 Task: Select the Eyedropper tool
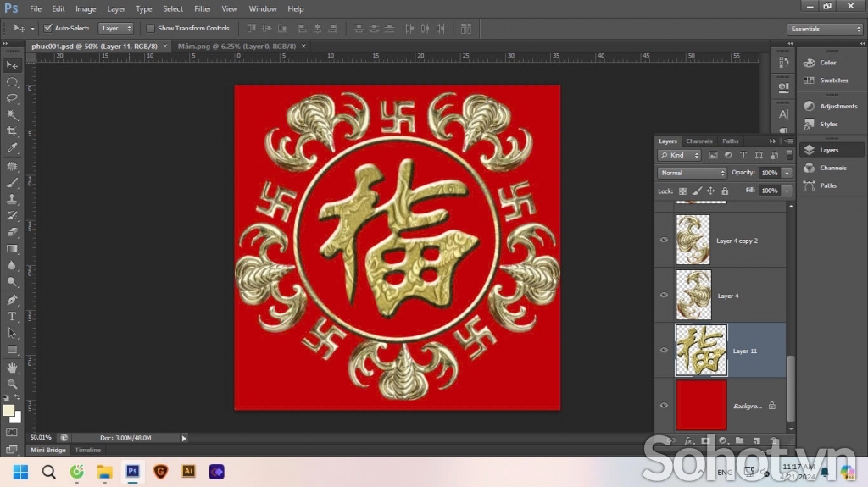pyautogui.click(x=12, y=148)
